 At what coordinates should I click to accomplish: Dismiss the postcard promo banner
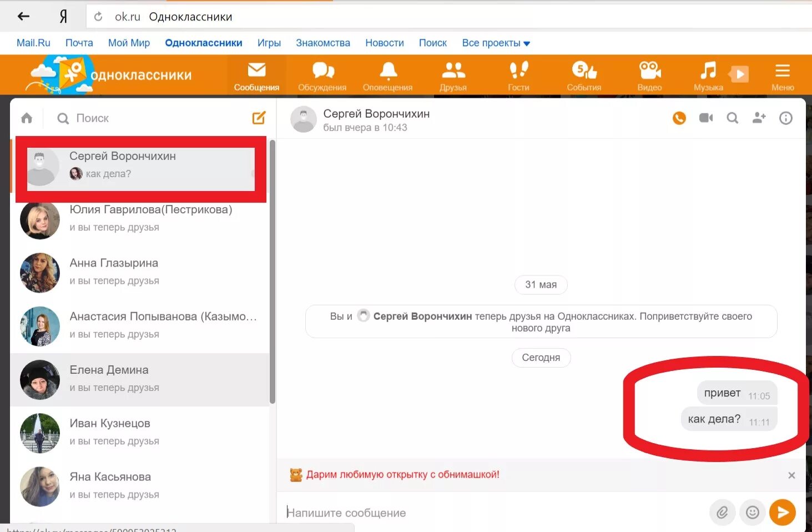pos(791,475)
